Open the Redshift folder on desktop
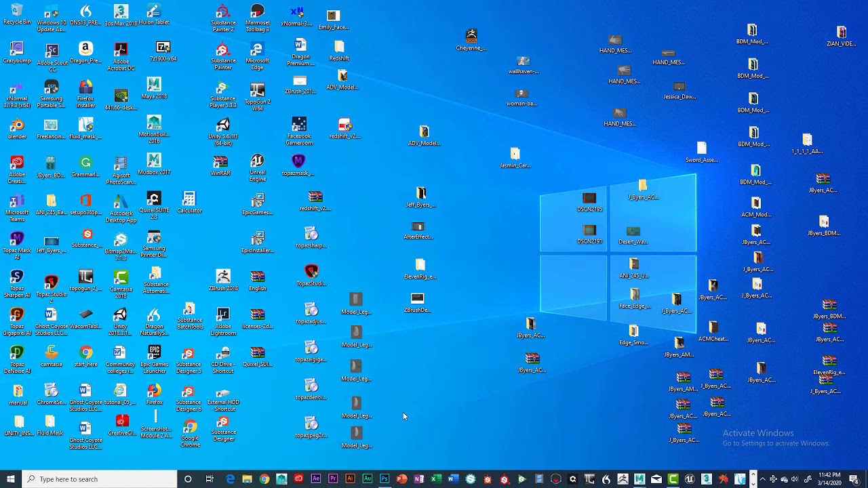 click(x=339, y=51)
